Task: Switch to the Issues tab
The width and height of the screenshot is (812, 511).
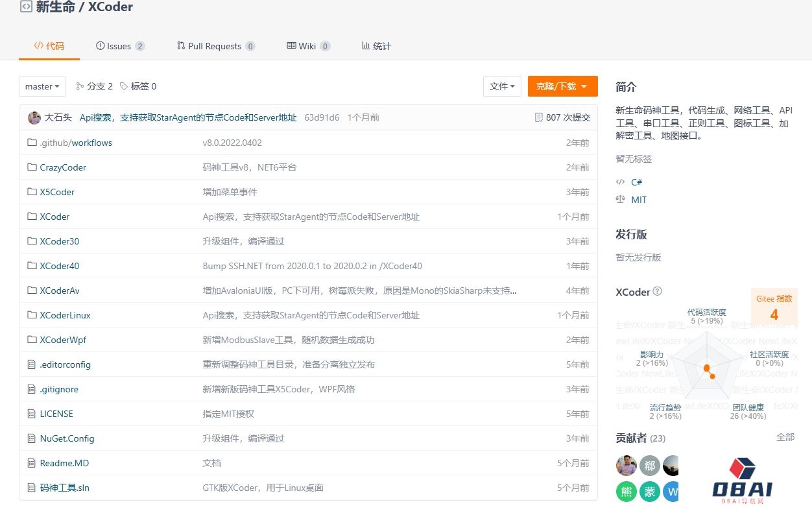Action: pyautogui.click(x=120, y=46)
